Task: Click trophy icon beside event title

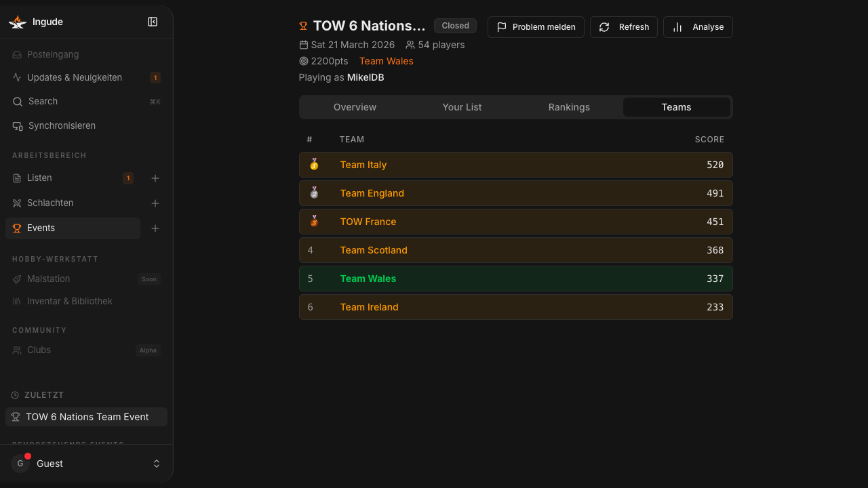Action: point(303,26)
